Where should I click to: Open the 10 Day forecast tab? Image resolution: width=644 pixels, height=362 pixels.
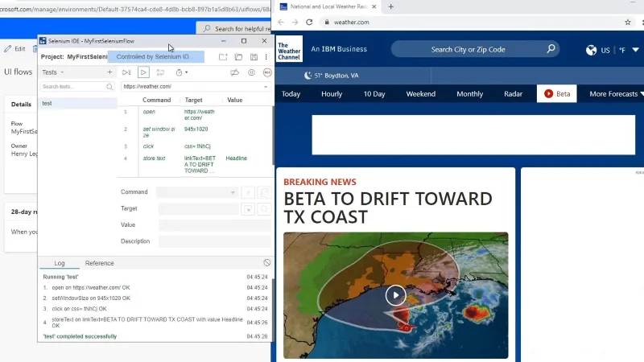(374, 94)
